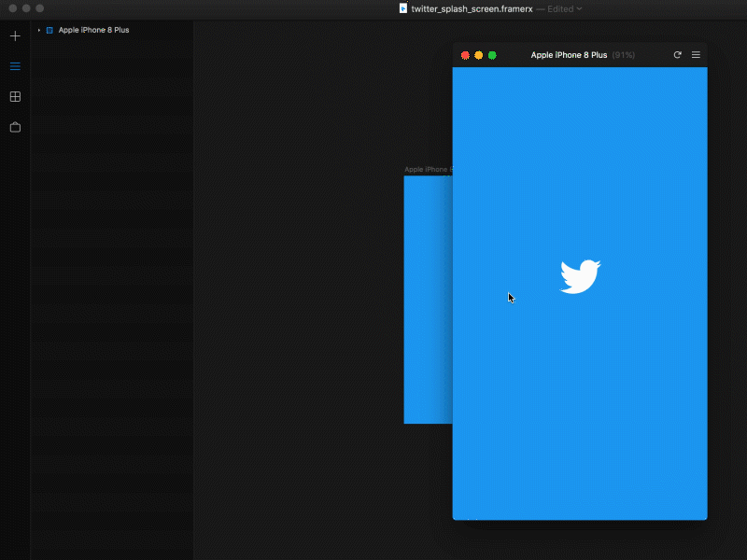Click the Twitter bird logo in preview

pos(580,277)
